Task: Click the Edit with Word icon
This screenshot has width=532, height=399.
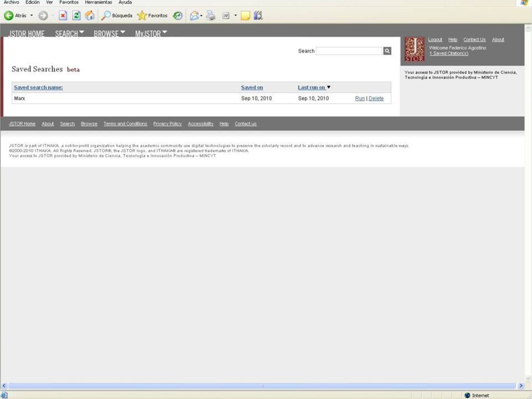Action: [226, 16]
